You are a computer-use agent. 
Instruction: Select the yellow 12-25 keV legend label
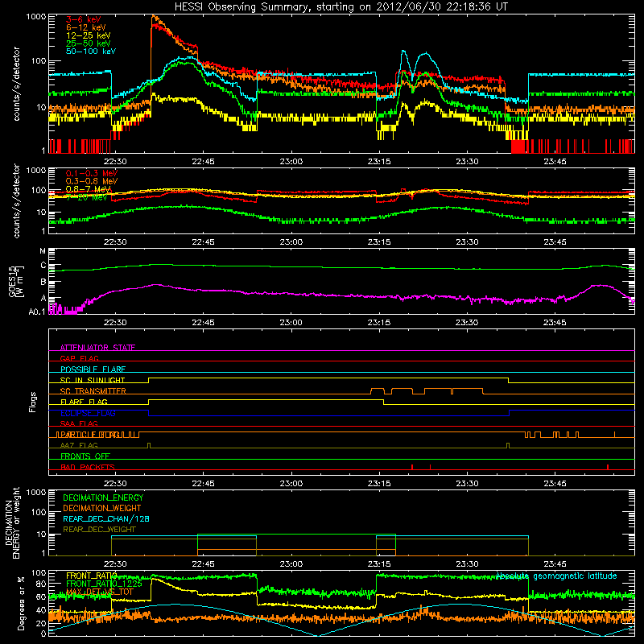click(88, 35)
